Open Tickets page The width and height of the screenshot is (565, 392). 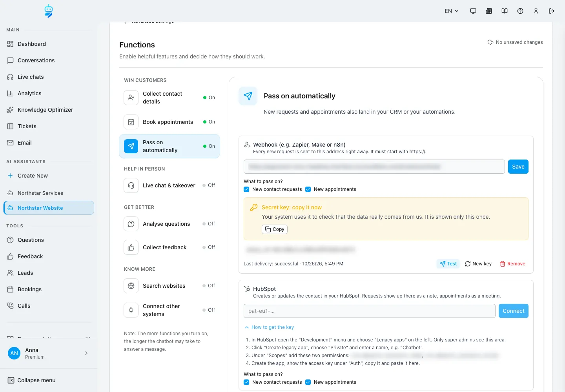[x=49, y=126]
